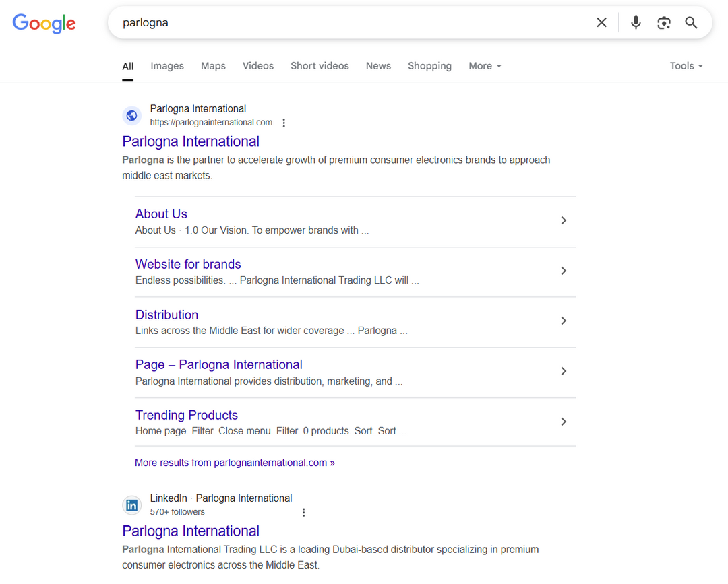
Task: Start voice search with the microphone icon
Action: click(x=636, y=22)
